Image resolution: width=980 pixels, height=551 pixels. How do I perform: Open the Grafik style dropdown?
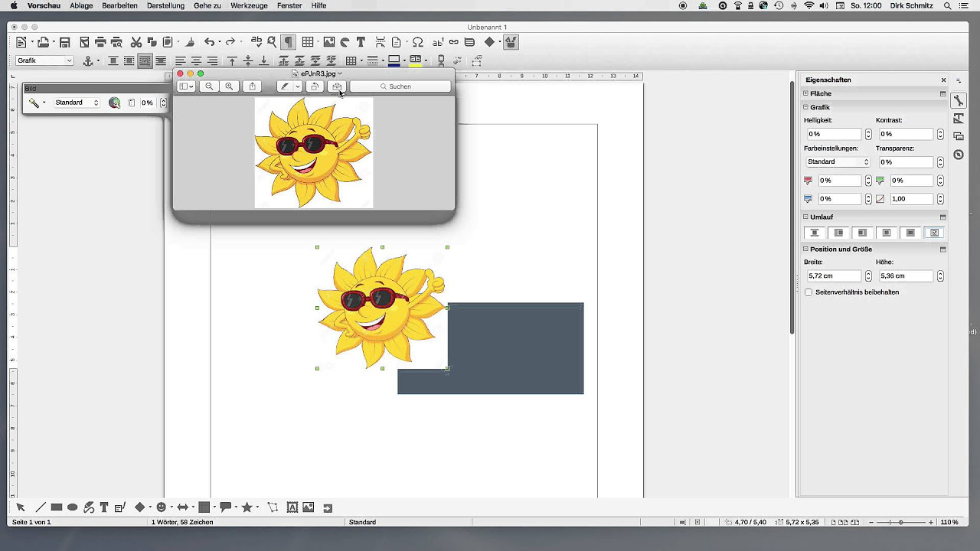tap(44, 60)
